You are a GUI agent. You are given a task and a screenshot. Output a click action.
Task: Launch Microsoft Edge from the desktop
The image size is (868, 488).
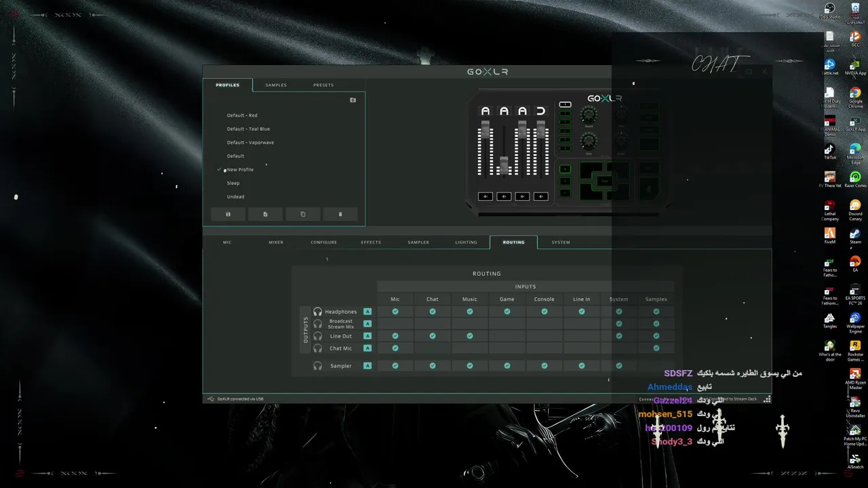855,153
